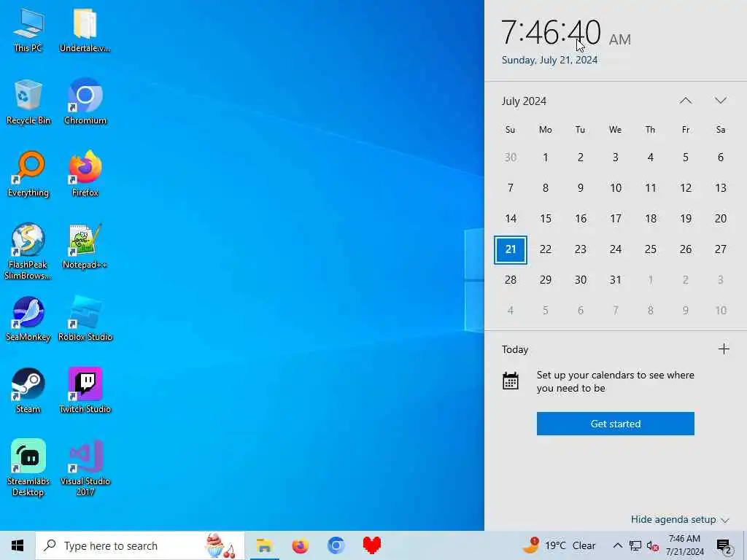Select July 4 in the calendar
This screenshot has width=747, height=560.
pos(650,157)
